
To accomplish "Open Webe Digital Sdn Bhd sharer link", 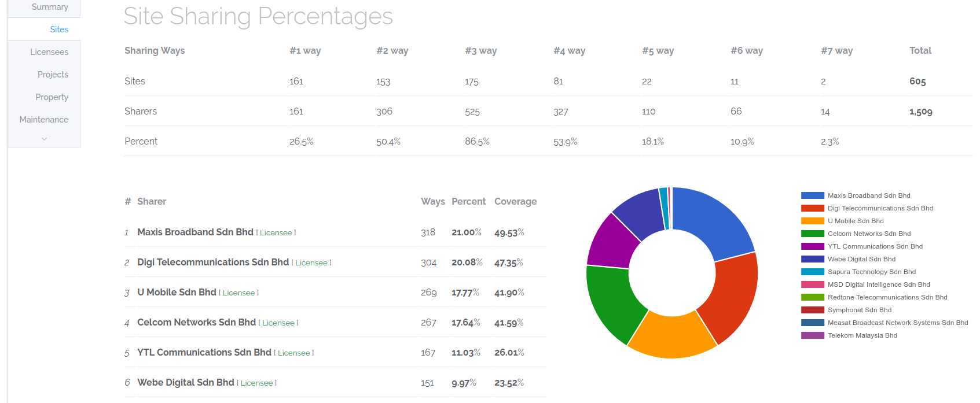I will [186, 382].
